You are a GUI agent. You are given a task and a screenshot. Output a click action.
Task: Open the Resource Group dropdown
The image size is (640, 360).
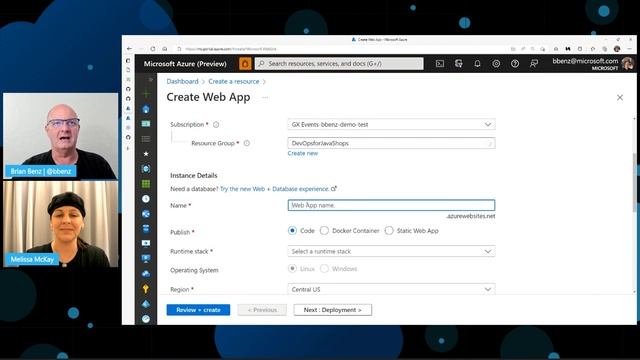click(x=391, y=143)
